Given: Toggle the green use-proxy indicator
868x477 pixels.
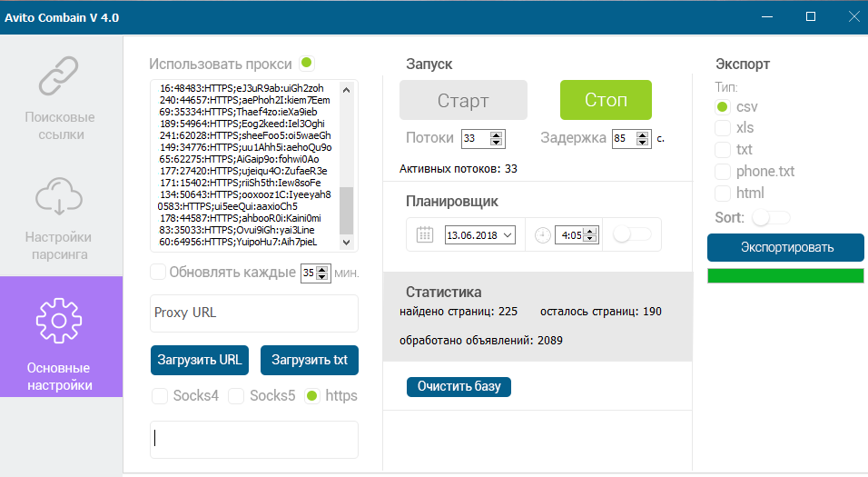Looking at the screenshot, I should pos(307,64).
